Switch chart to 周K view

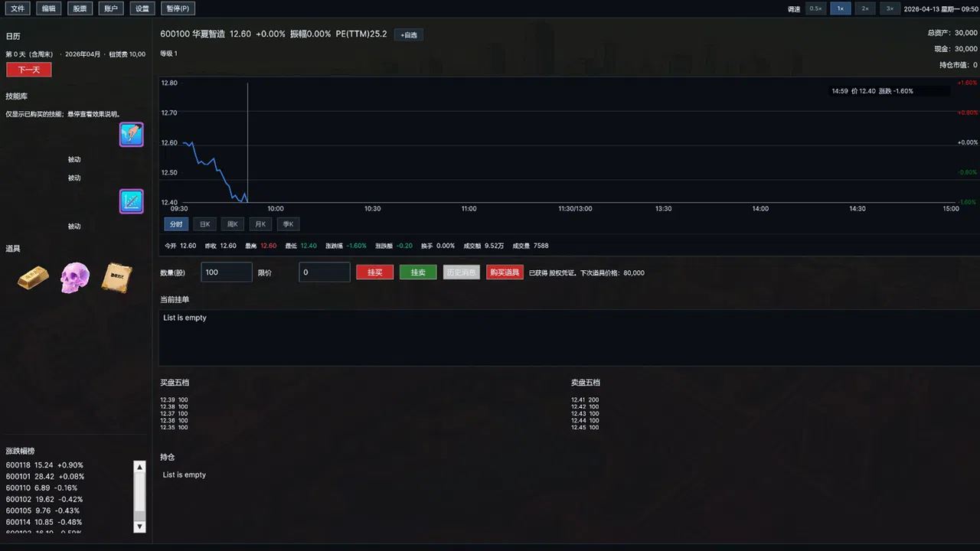pyautogui.click(x=233, y=224)
